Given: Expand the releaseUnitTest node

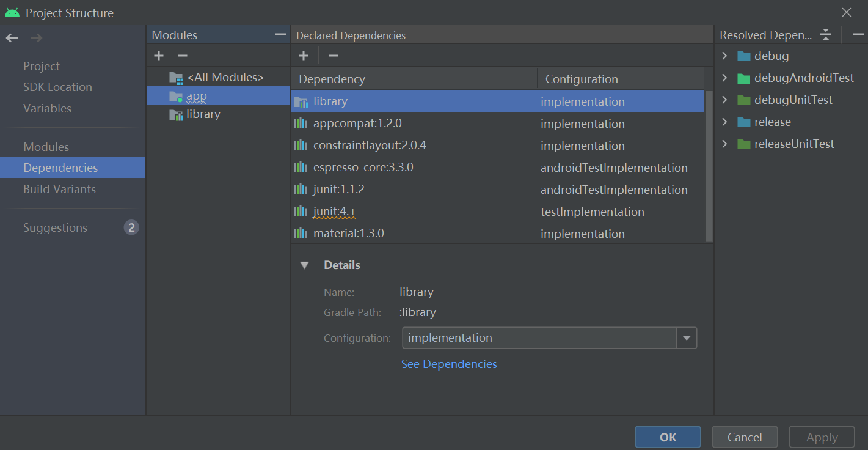Looking at the screenshot, I should click(x=724, y=144).
